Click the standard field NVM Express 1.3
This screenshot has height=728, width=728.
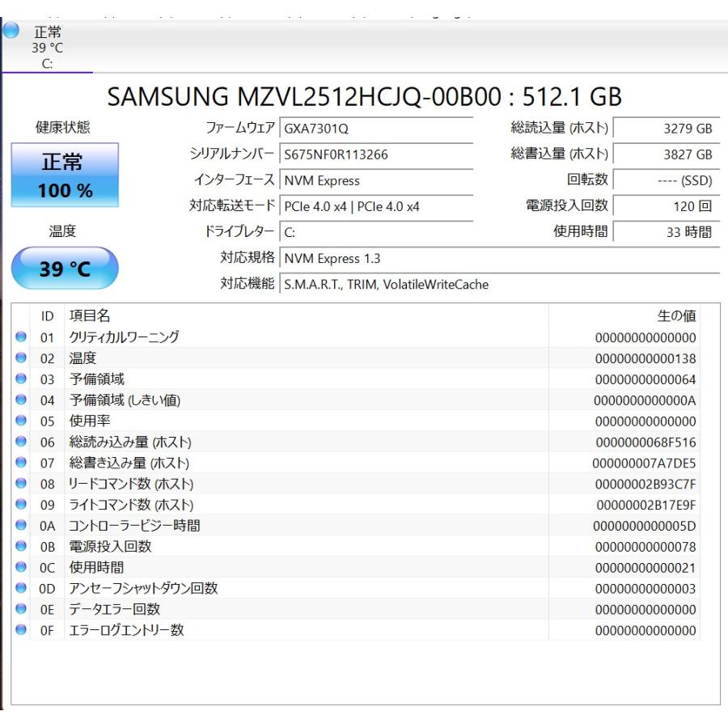[500, 258]
